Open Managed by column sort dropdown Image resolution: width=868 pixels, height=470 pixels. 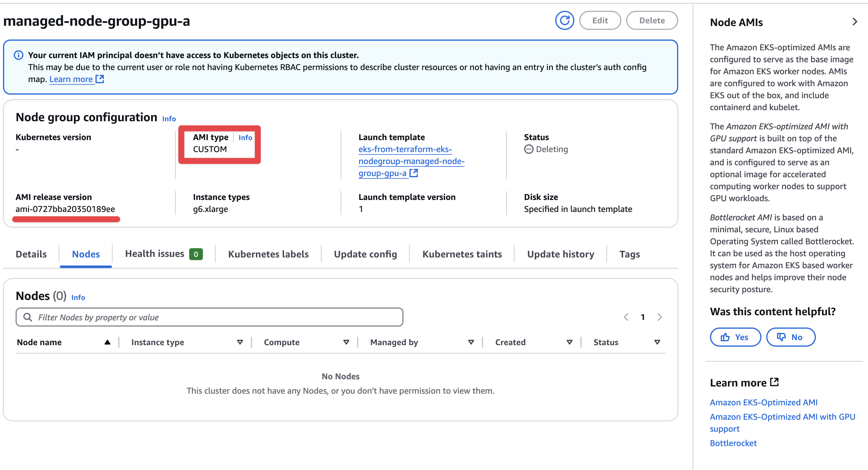(x=471, y=342)
